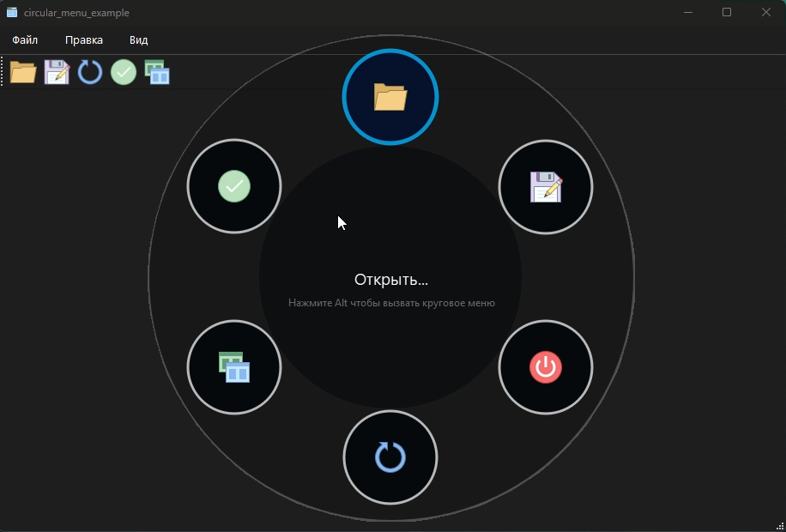Click the application icon in title bar
Image resolution: width=786 pixels, height=532 pixels.
(x=12, y=13)
